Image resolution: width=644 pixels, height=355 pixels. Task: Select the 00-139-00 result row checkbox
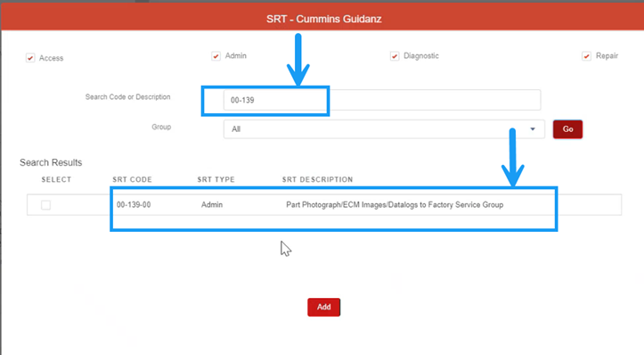pyautogui.click(x=46, y=205)
